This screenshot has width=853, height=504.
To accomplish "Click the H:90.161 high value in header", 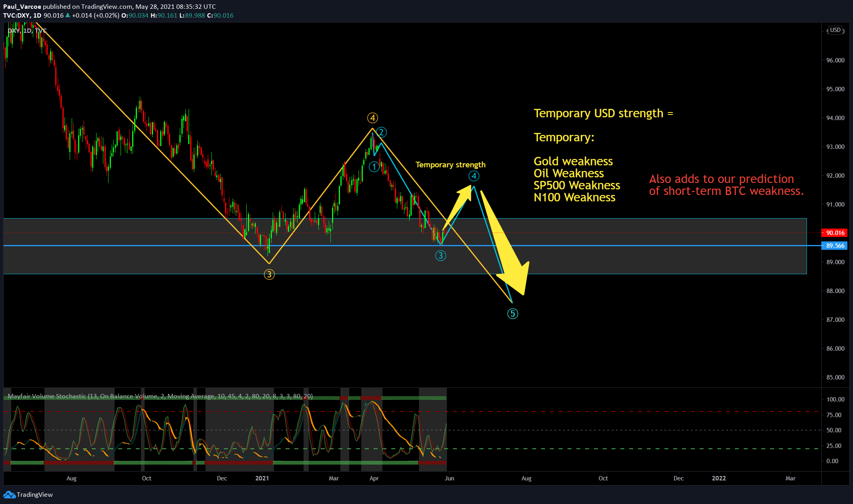I will [x=164, y=15].
